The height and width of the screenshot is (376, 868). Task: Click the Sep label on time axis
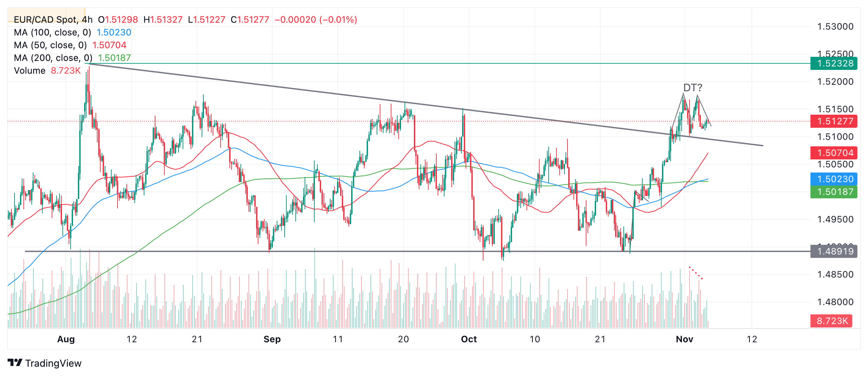[x=272, y=339]
